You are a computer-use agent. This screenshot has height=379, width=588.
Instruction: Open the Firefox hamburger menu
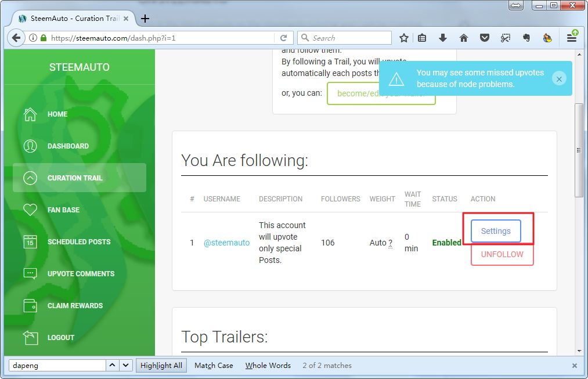point(572,38)
